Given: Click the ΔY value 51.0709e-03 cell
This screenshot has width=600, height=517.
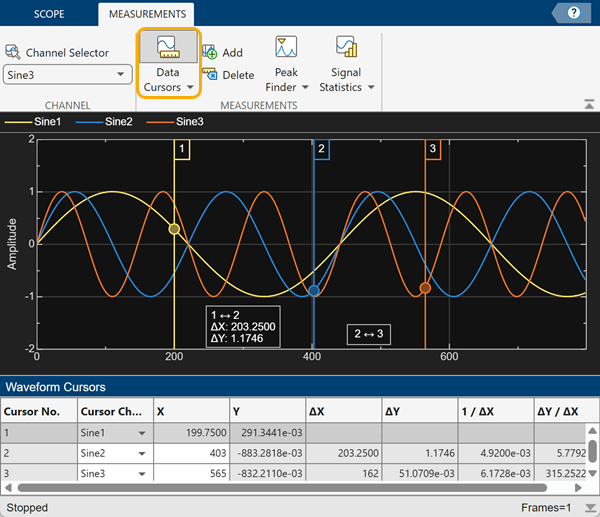Looking at the screenshot, I should 420,473.
